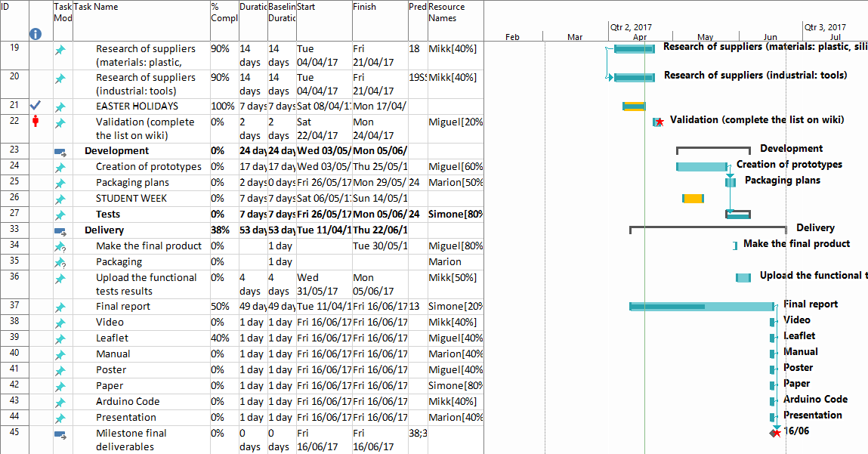The height and width of the screenshot is (454, 868).
Task: Click the info indicator icon in the column header
Action: click(35, 34)
